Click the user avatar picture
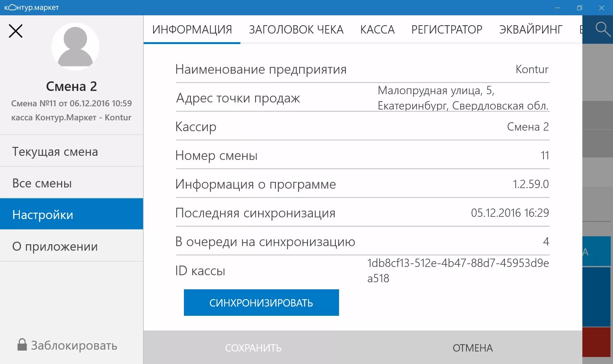Screen dimensions: 613x364 [75, 47]
